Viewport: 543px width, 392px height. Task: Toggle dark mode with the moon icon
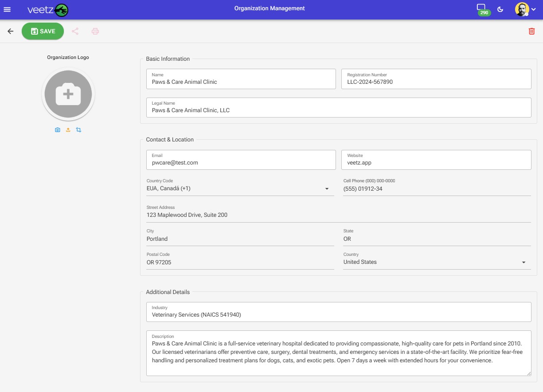pos(500,9)
